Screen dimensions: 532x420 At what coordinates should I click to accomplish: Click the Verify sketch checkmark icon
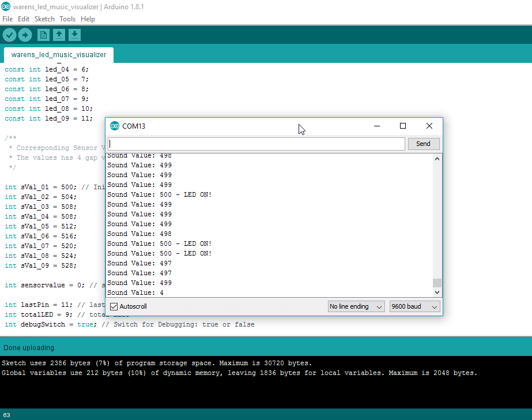(9, 35)
